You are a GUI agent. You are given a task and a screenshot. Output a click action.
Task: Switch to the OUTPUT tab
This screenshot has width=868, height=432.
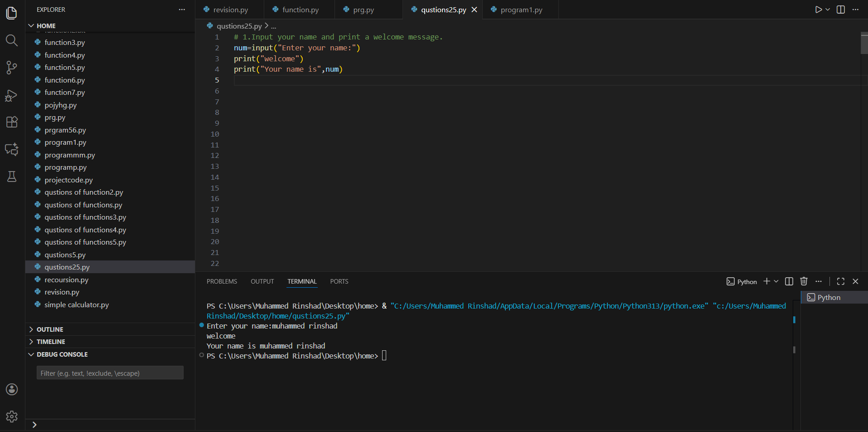[262, 281]
